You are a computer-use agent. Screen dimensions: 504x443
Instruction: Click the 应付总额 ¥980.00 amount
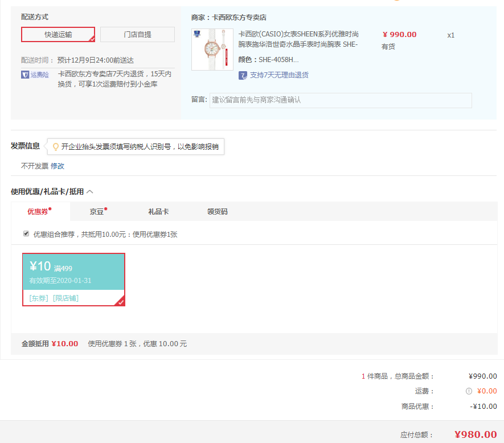click(476, 434)
